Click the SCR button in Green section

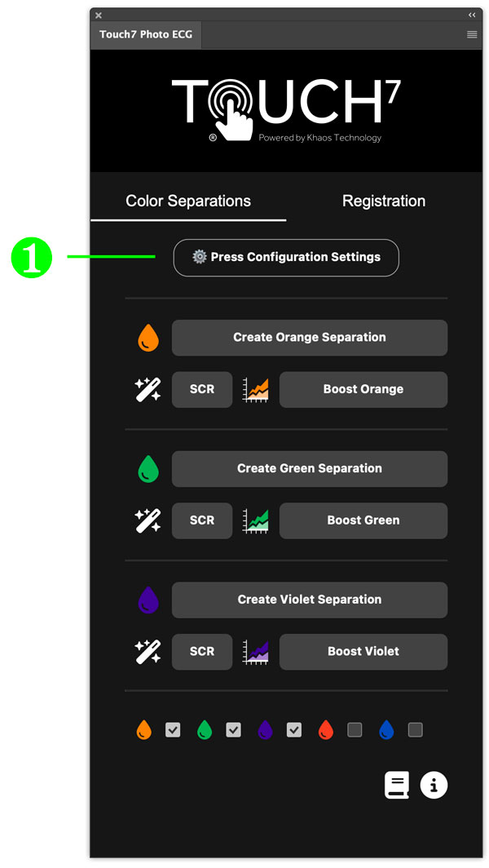coord(202,521)
